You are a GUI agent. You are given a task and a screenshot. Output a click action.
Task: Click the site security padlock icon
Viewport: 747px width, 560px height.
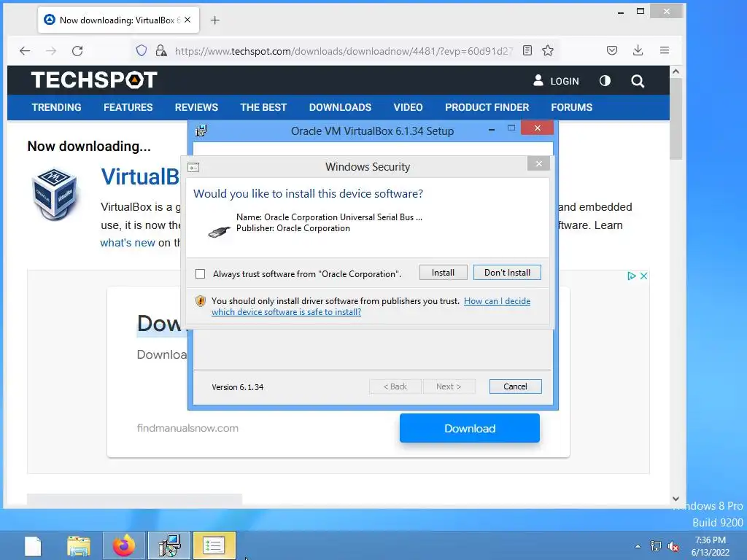tap(161, 50)
